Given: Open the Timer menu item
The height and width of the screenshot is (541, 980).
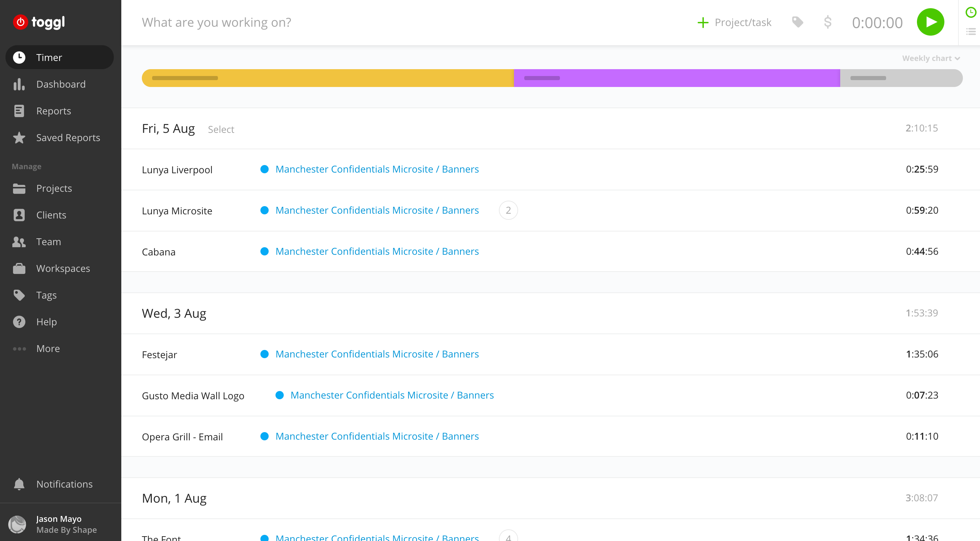Looking at the screenshot, I should (60, 58).
